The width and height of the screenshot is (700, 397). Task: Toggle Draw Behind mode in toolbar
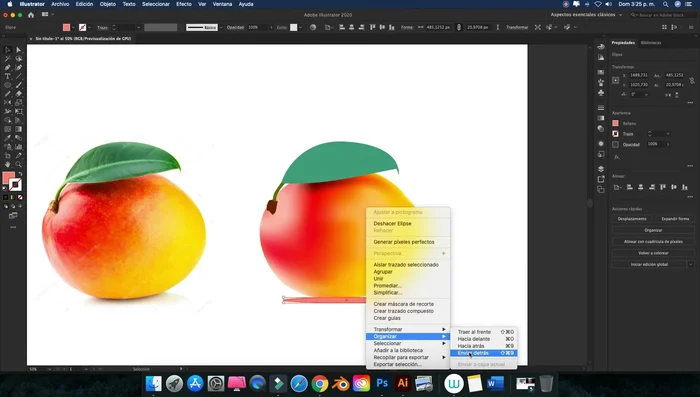pyautogui.click(x=13, y=206)
